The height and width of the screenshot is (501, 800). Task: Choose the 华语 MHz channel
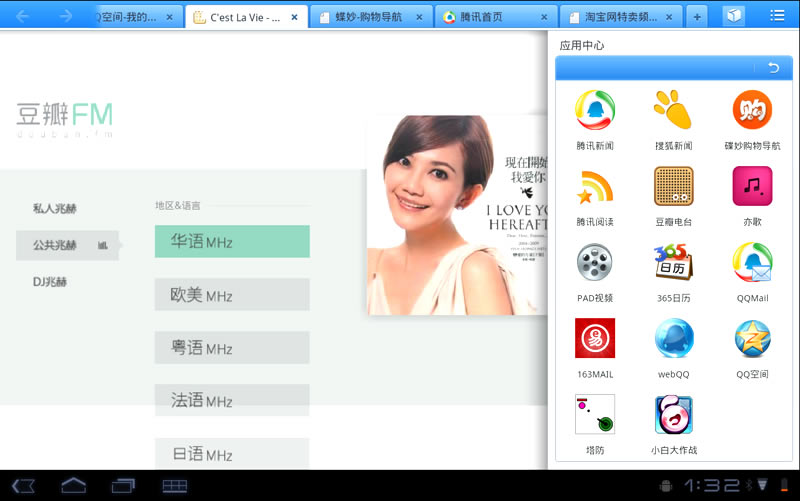(232, 241)
